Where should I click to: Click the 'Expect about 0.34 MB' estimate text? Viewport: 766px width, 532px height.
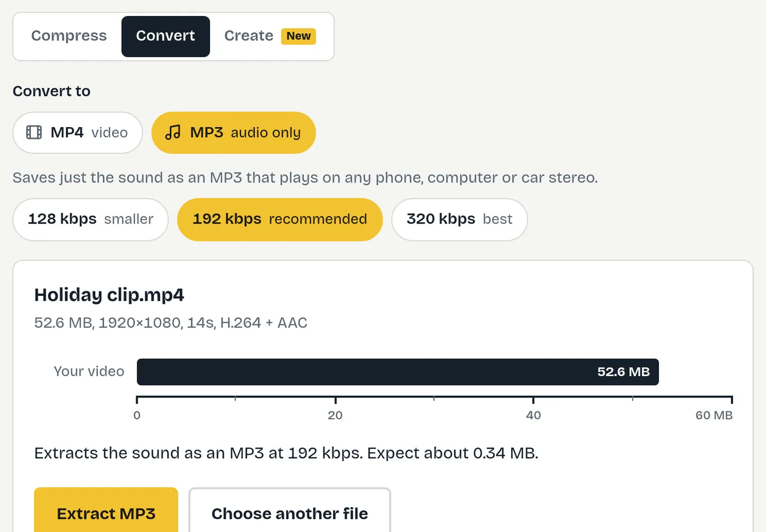point(453,453)
